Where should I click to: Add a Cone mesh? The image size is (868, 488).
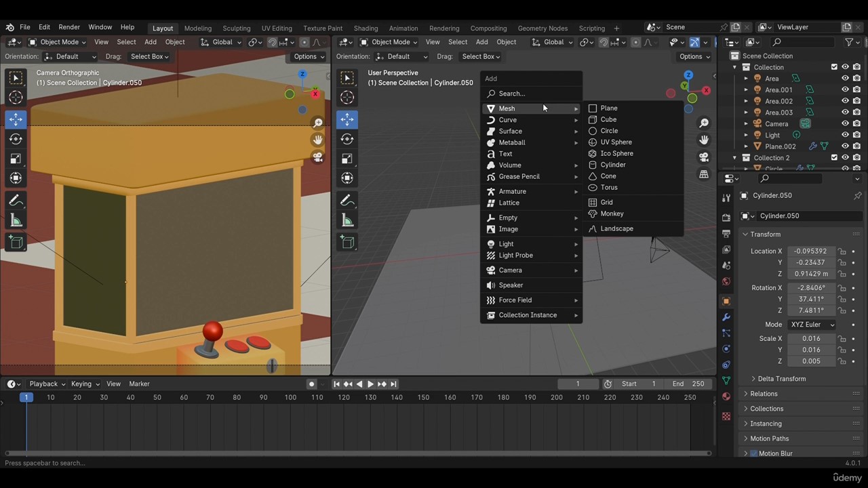[608, 176]
